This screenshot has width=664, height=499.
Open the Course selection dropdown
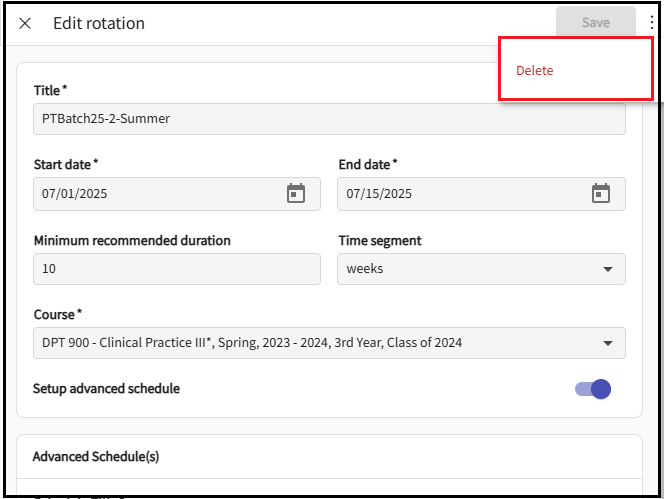click(x=320, y=343)
